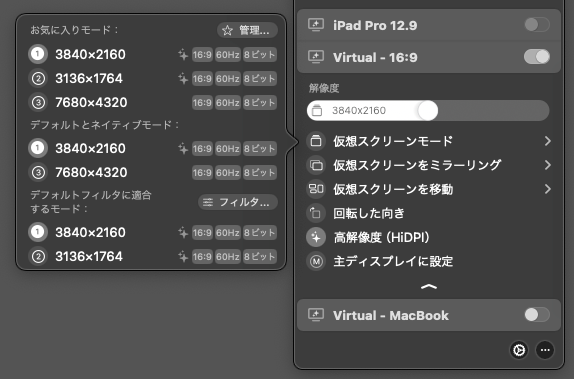The height and width of the screenshot is (379, 574).
Task: Turn off the Virtual - 16:9 switch
Action: tap(537, 57)
